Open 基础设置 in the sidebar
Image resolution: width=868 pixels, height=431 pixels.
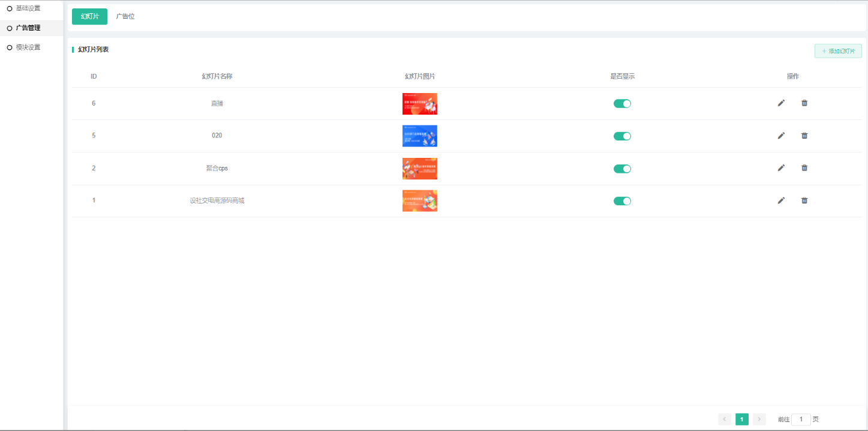click(x=28, y=8)
